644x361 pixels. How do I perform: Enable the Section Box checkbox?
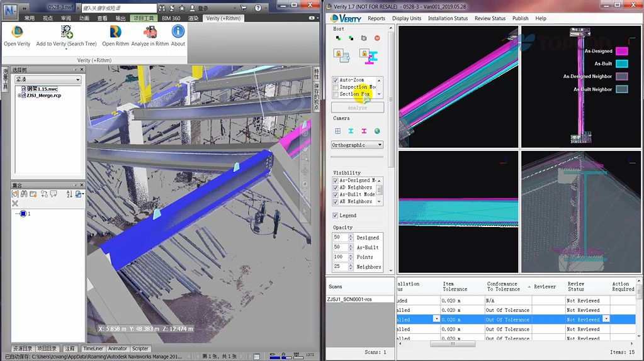coord(336,94)
